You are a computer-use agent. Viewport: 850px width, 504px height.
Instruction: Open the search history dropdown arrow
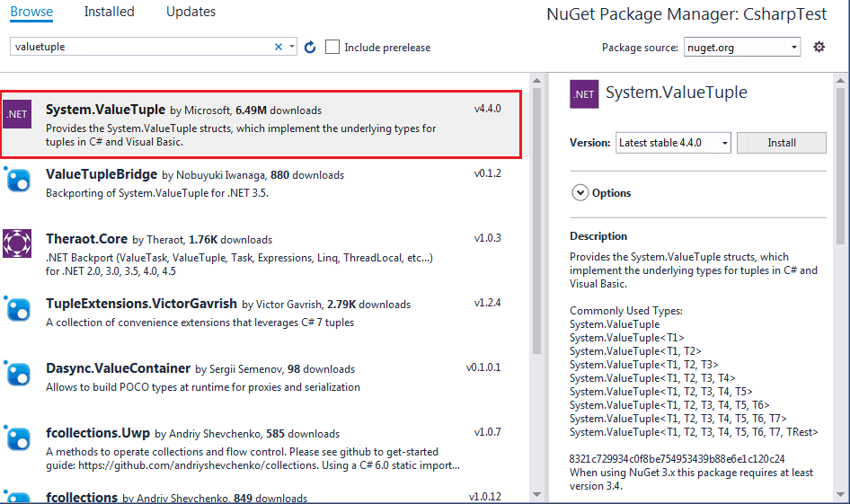292,47
